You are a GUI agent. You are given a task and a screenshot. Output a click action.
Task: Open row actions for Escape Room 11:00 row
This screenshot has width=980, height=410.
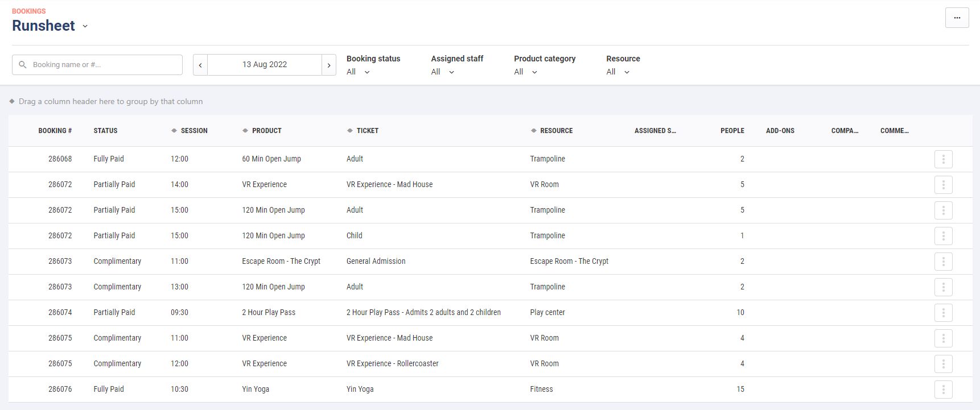943,262
